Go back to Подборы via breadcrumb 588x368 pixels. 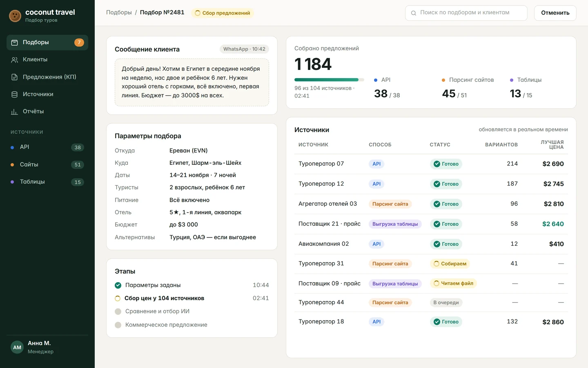pos(119,13)
